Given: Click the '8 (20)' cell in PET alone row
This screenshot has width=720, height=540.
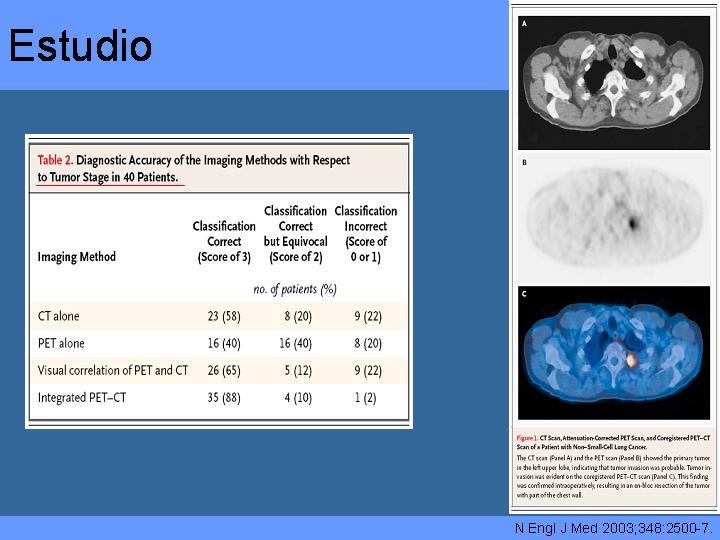Looking at the screenshot, I should click(x=368, y=343).
